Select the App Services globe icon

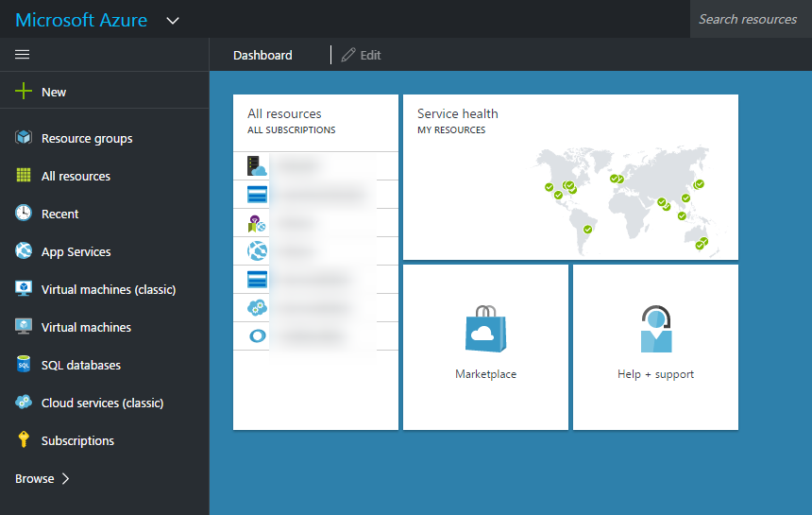tap(24, 251)
